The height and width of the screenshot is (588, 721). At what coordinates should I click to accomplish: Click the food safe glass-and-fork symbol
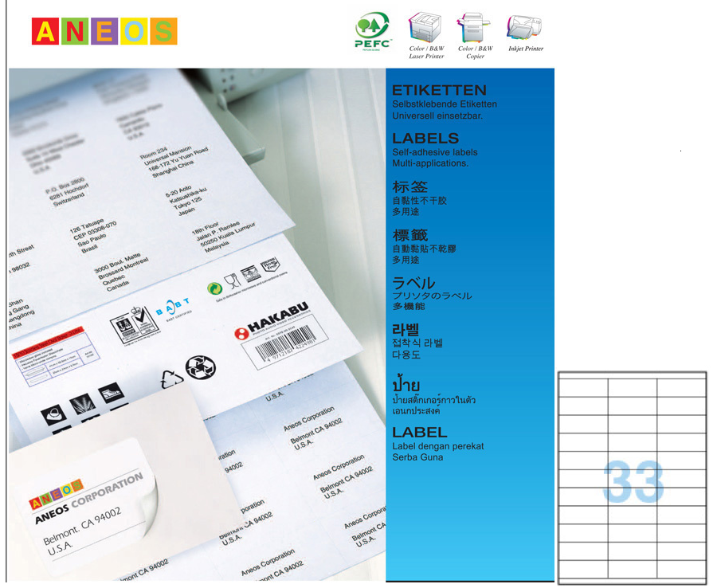[232, 280]
